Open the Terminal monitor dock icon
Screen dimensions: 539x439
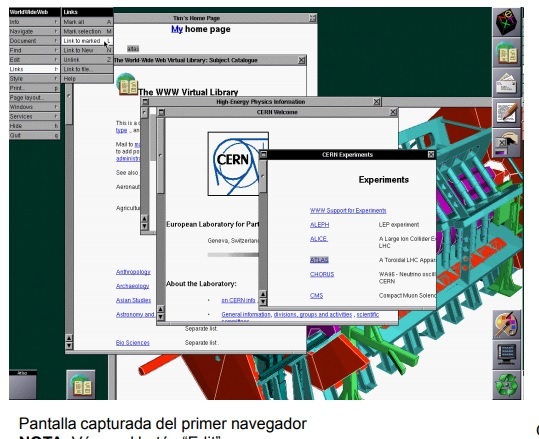click(507, 355)
